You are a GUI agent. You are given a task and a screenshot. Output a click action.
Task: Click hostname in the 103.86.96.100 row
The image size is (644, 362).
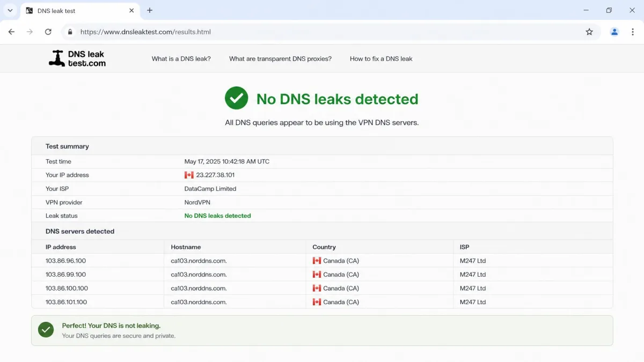[199, 261]
